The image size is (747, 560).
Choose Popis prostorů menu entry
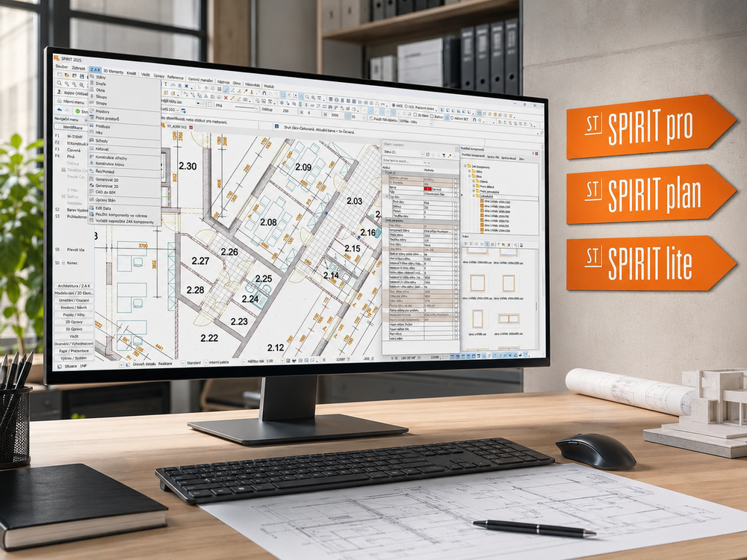[x=107, y=118]
